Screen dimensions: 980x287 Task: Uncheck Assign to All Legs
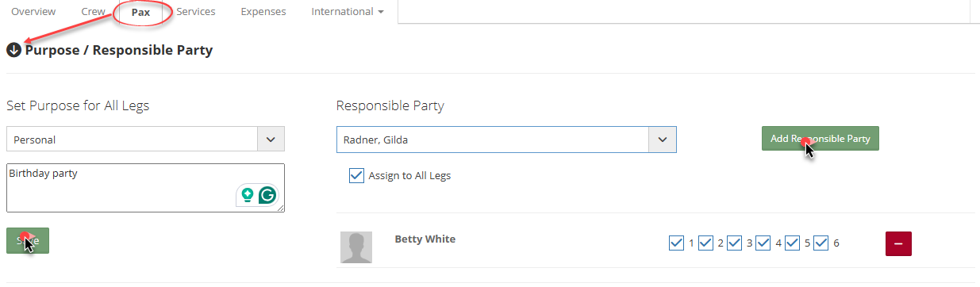[x=357, y=175]
